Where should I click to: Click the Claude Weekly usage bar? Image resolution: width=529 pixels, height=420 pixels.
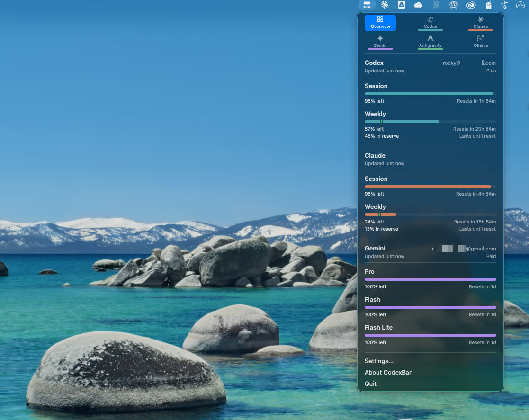(x=430, y=214)
